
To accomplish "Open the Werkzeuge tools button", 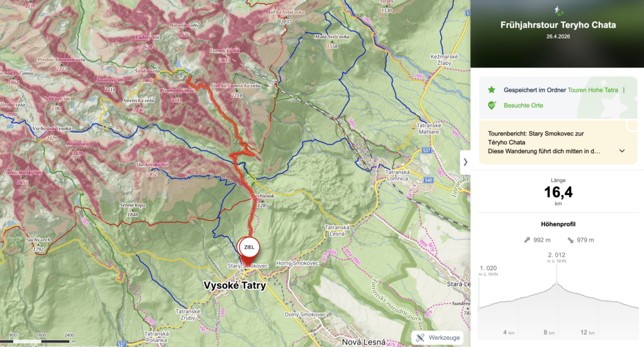I will 438,338.
